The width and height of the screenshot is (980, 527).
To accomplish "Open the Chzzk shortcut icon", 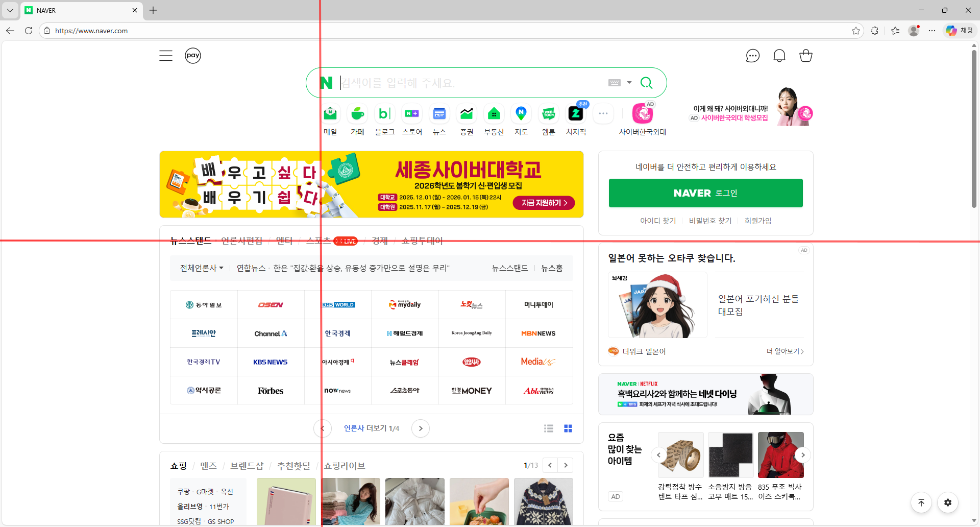I will [576, 114].
